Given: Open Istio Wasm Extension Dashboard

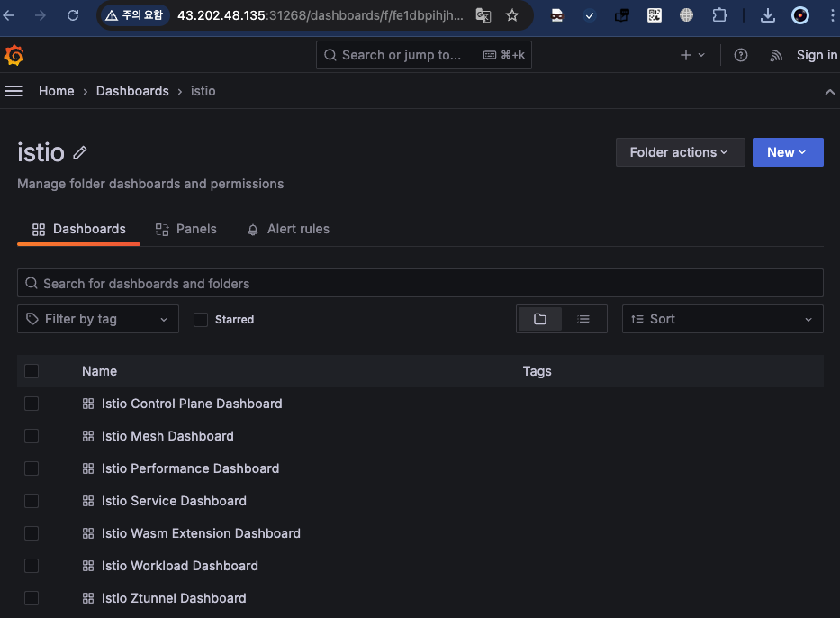Looking at the screenshot, I should click(201, 533).
